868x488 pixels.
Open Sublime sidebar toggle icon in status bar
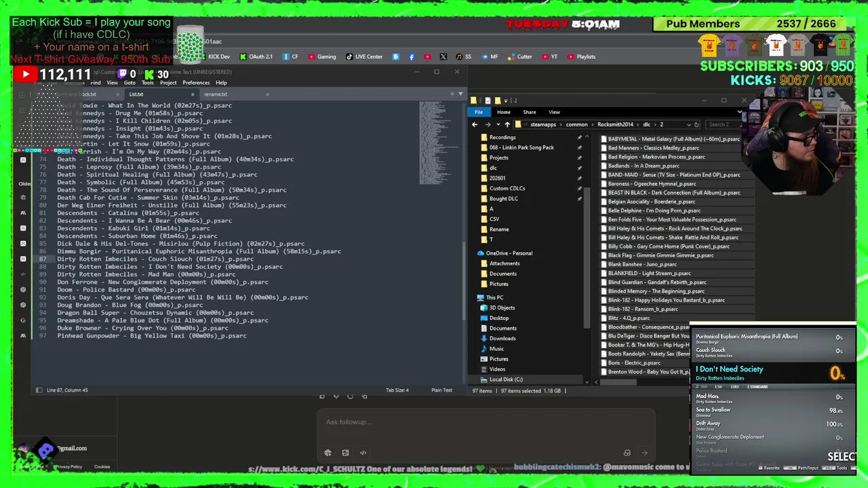pyautogui.click(x=39, y=390)
